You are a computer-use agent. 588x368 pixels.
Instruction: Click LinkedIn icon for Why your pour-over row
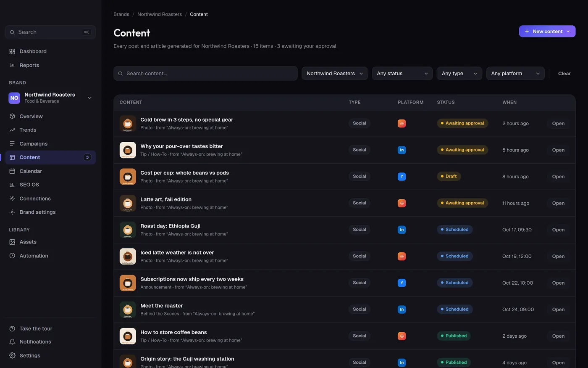tap(402, 150)
